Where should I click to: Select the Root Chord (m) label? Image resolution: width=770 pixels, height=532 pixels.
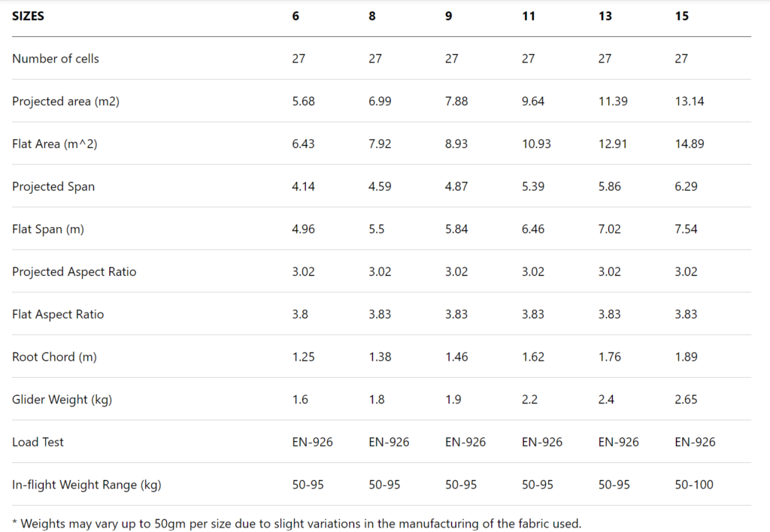click(x=54, y=357)
